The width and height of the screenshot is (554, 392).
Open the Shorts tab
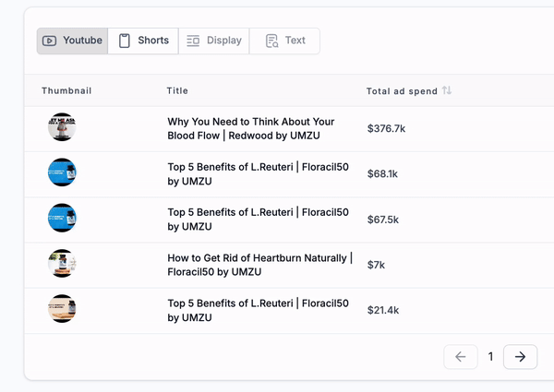[143, 41]
